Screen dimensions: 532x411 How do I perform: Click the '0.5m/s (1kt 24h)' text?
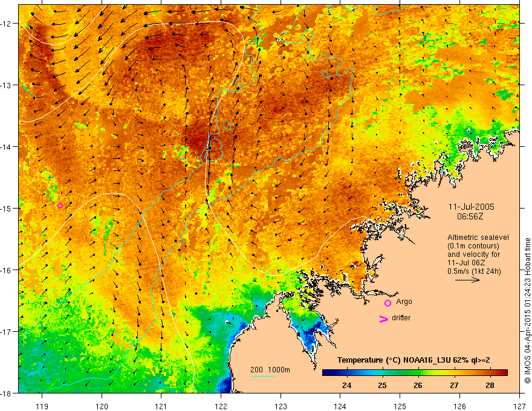[x=474, y=271]
